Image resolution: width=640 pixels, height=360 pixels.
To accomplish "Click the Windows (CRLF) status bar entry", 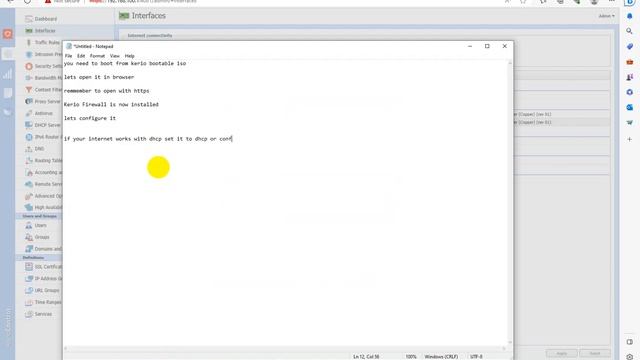I will point(441,356).
